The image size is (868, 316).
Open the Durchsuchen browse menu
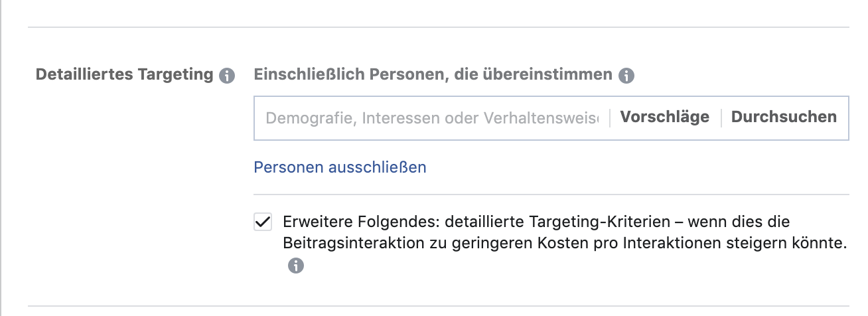pos(784,118)
